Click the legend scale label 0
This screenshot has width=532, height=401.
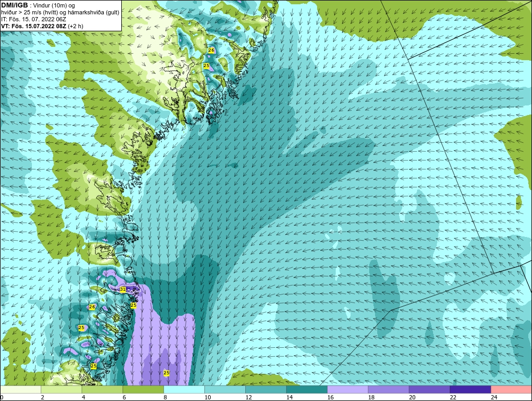click(x=2, y=397)
